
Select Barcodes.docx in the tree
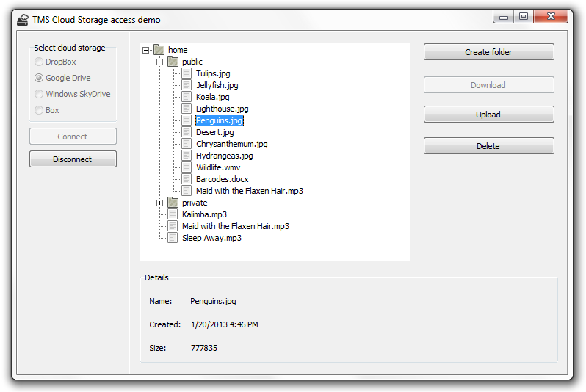pyautogui.click(x=223, y=179)
